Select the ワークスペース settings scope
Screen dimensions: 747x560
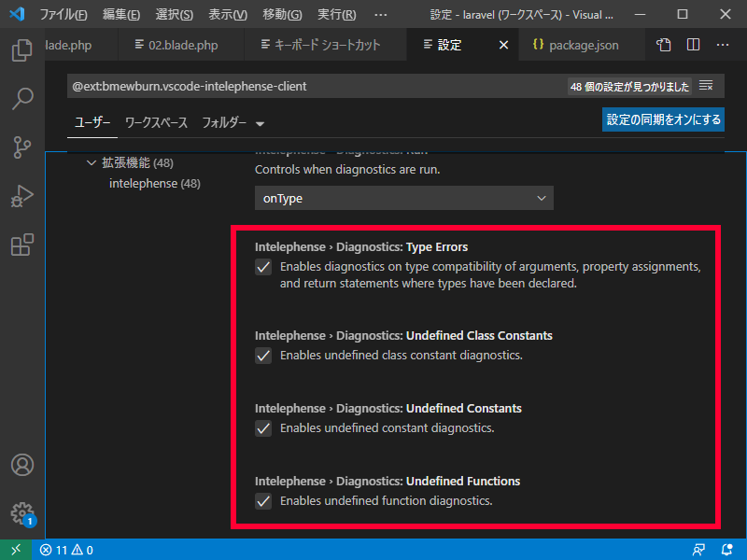coord(156,123)
